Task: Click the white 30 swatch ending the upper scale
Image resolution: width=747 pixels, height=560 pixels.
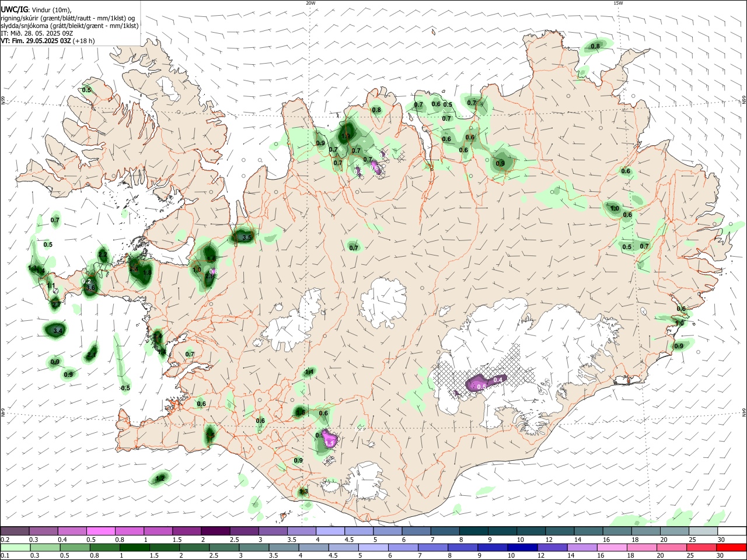Action: coord(732,531)
